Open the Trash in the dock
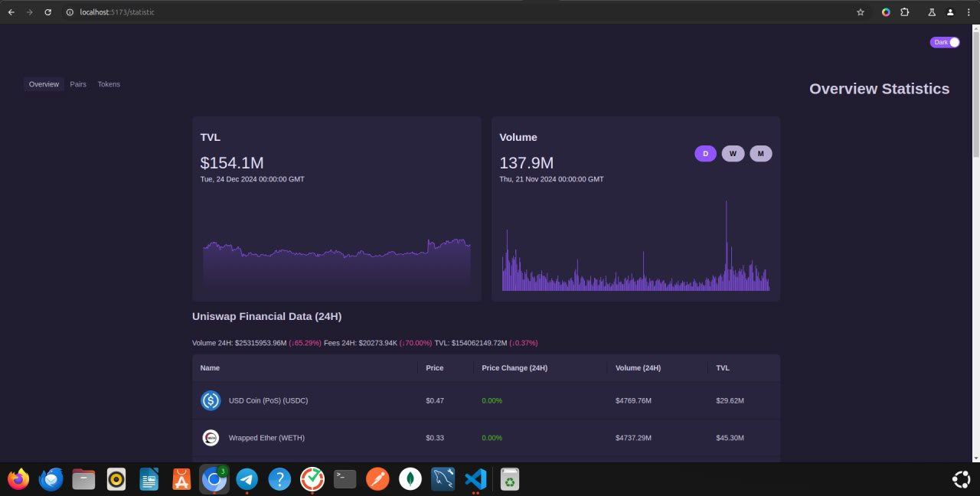This screenshot has width=980, height=496. click(510, 480)
